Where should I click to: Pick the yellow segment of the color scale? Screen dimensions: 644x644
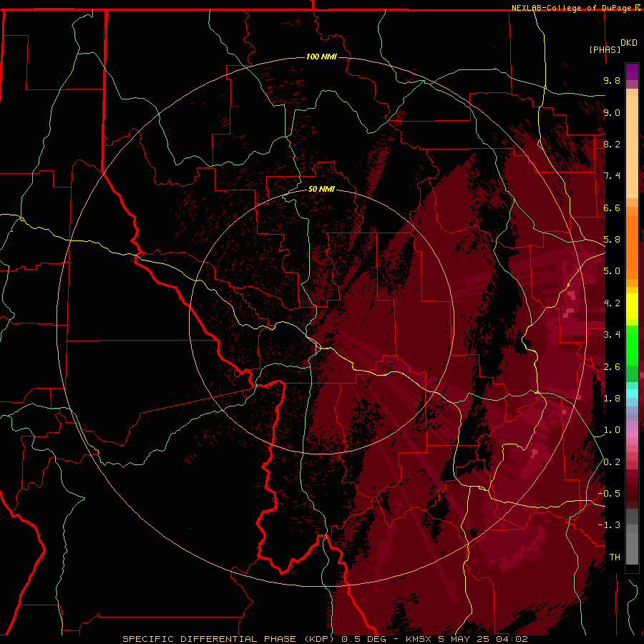coord(632,306)
